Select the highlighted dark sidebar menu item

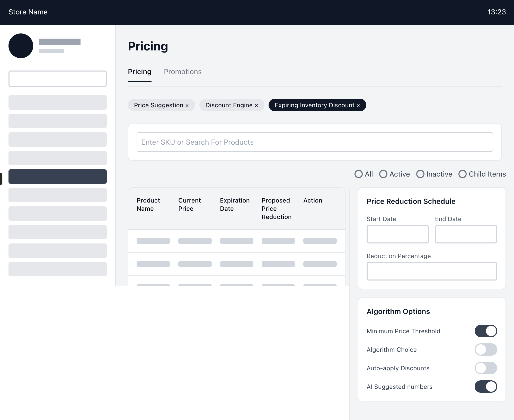[58, 177]
